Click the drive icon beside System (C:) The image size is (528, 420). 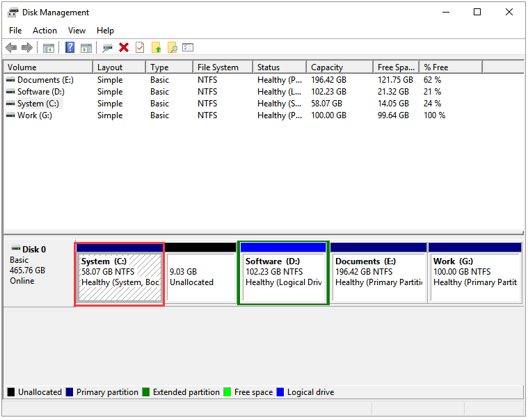click(10, 104)
